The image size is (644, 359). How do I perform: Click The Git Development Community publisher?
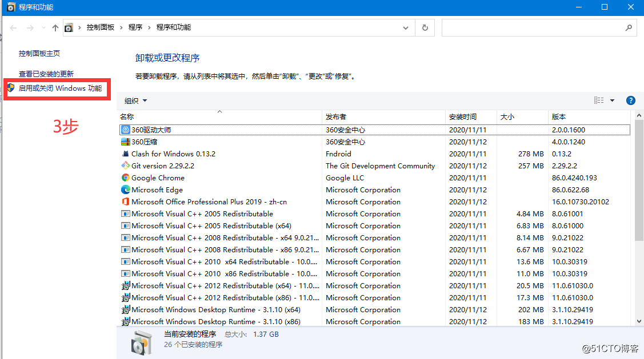point(380,166)
